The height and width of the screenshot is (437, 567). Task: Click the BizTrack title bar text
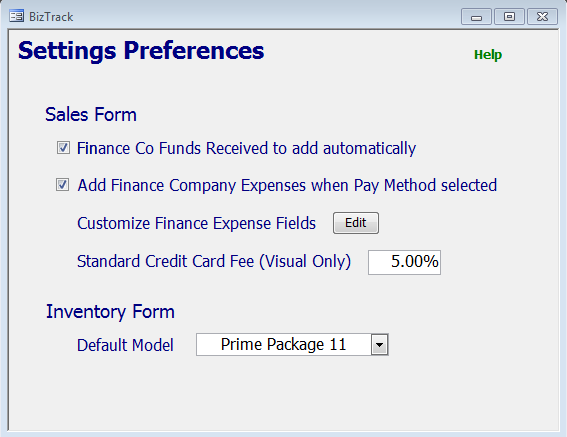pyautogui.click(x=51, y=17)
